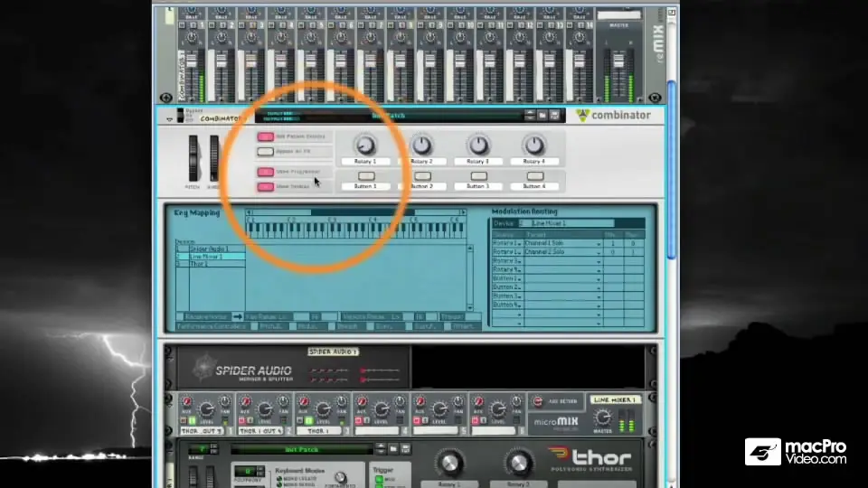Viewport: 868px width, 488px height.
Task: Click the reMix Master fader
Action: tap(618, 61)
